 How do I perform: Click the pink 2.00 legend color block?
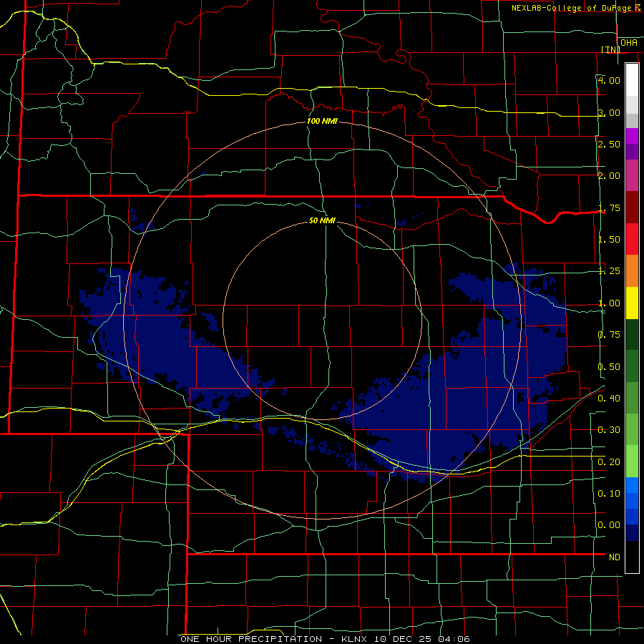[632, 175]
